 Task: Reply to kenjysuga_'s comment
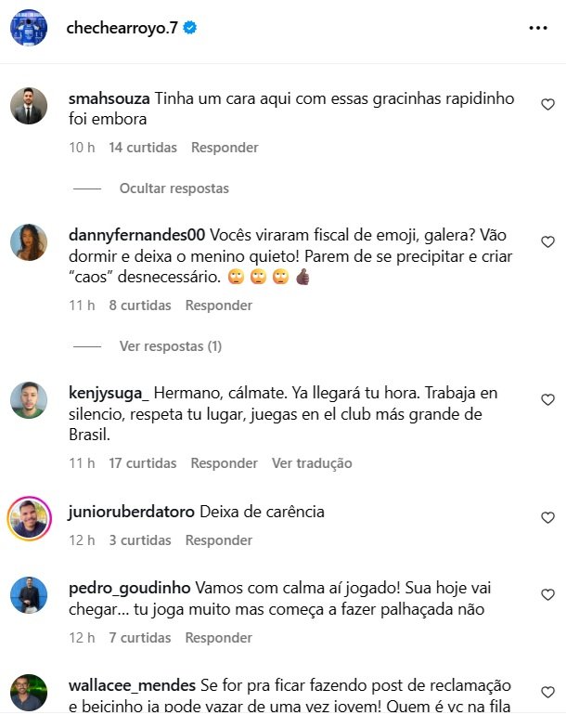coord(225,463)
